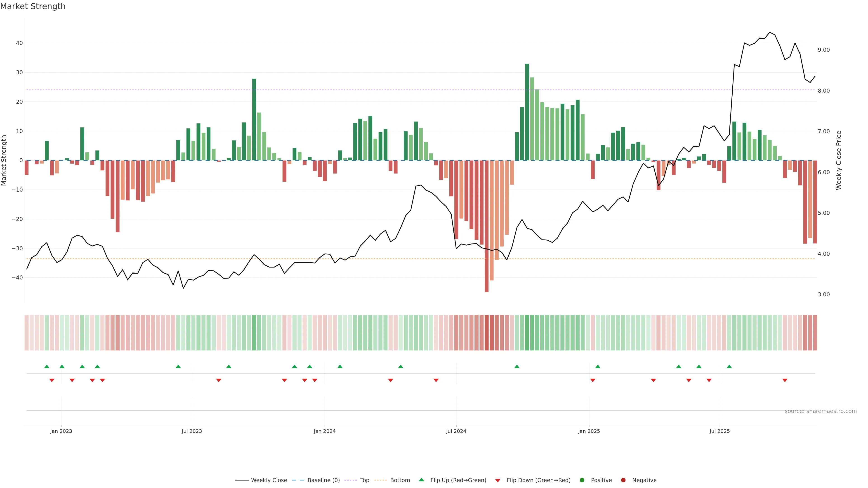The width and height of the screenshot is (868, 488).
Task: Click the Positive green circle legend icon
Action: click(x=582, y=480)
